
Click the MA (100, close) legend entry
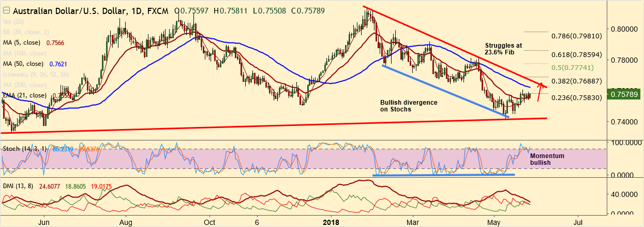point(25,53)
